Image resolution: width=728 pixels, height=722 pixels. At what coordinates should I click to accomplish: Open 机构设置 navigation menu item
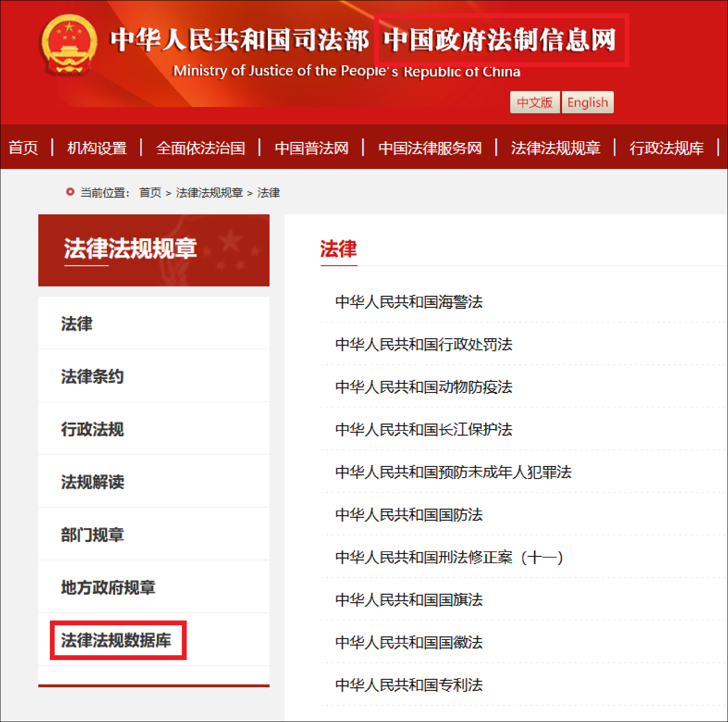pyautogui.click(x=97, y=148)
